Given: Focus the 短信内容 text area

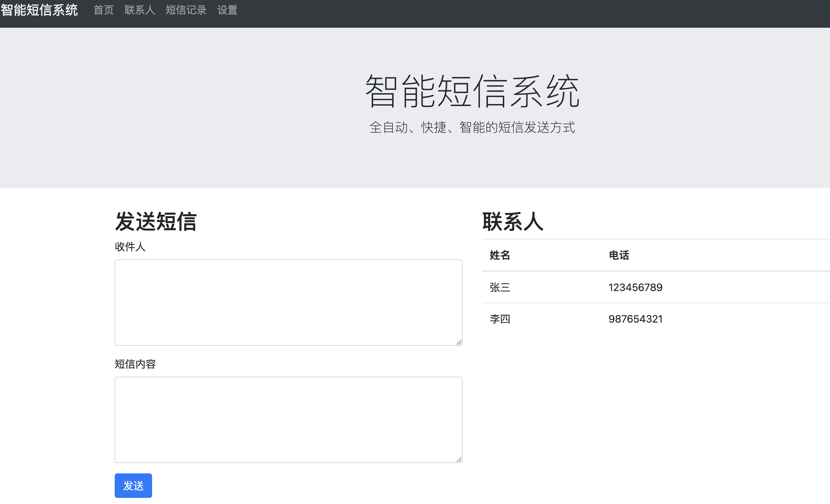Looking at the screenshot, I should click(288, 420).
